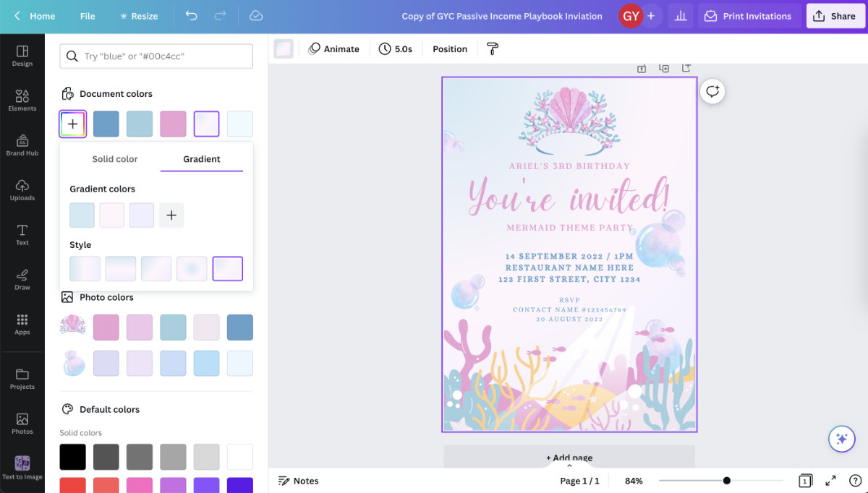Screen dimensions: 868x493
Task: Switch to the Solid color tab
Action: [x=115, y=159]
